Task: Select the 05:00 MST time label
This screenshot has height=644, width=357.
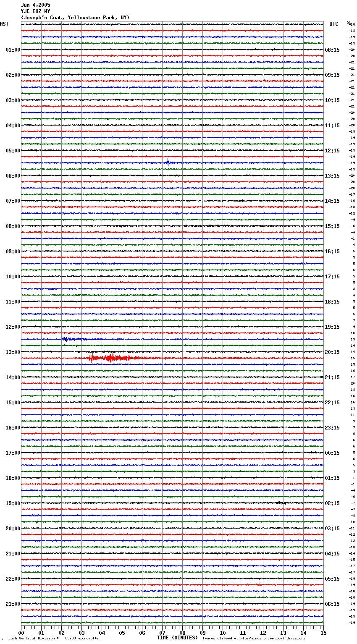Action: pos(13,151)
